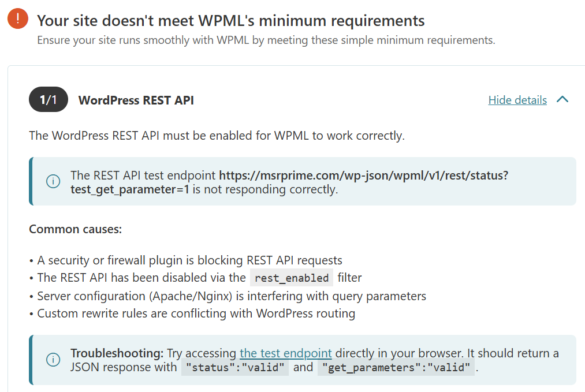Click the orange warning exclamation icon
Image resolution: width=585 pixels, height=392 pixels.
tap(17, 18)
